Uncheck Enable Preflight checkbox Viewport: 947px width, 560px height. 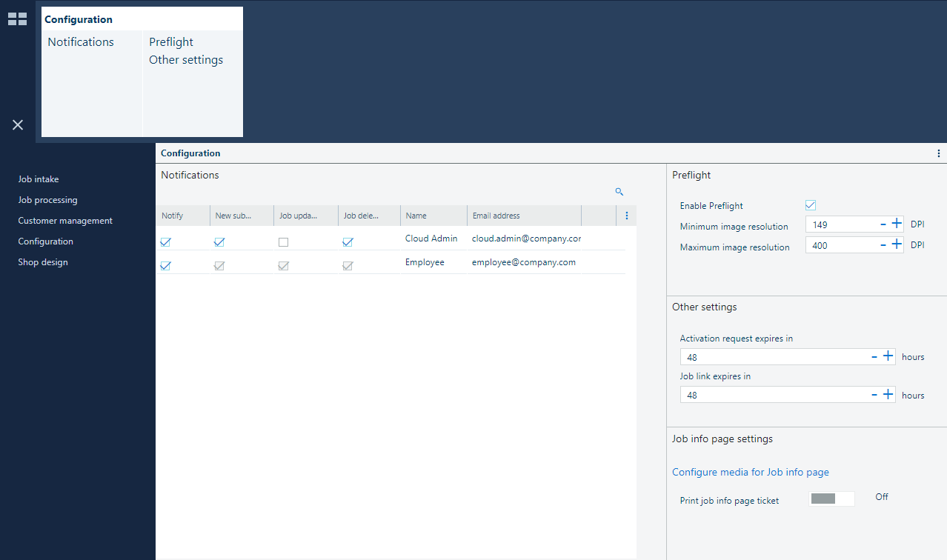(811, 205)
